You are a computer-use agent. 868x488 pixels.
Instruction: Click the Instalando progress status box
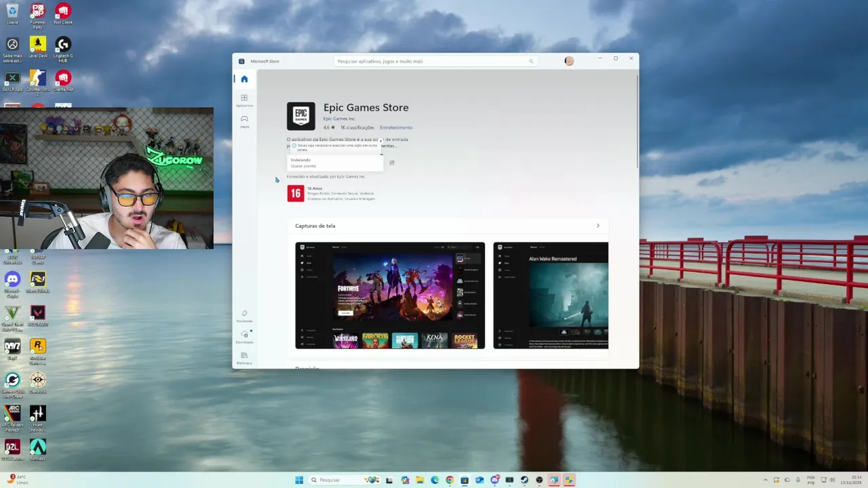(x=335, y=163)
